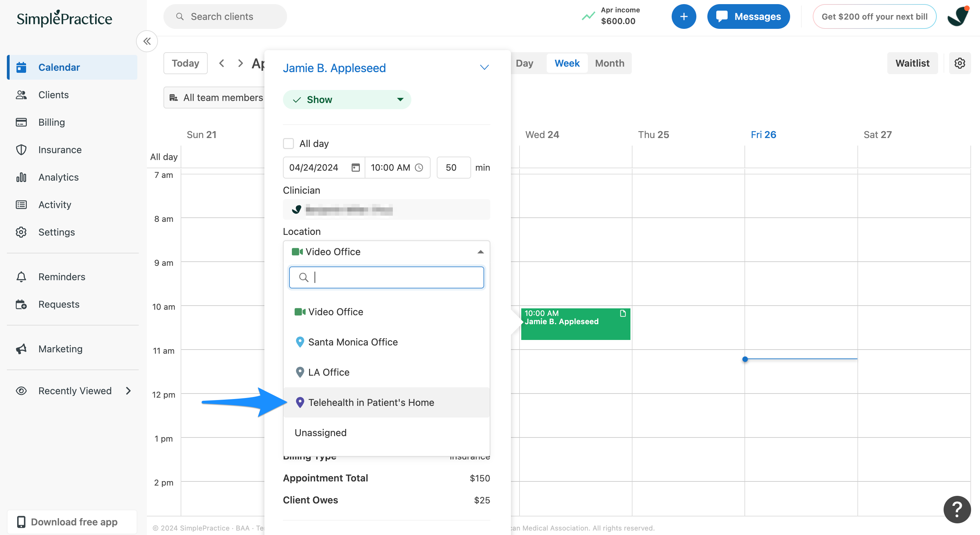This screenshot has height=535, width=980.
Task: Choose Santa Monica Office location
Action: (x=353, y=342)
